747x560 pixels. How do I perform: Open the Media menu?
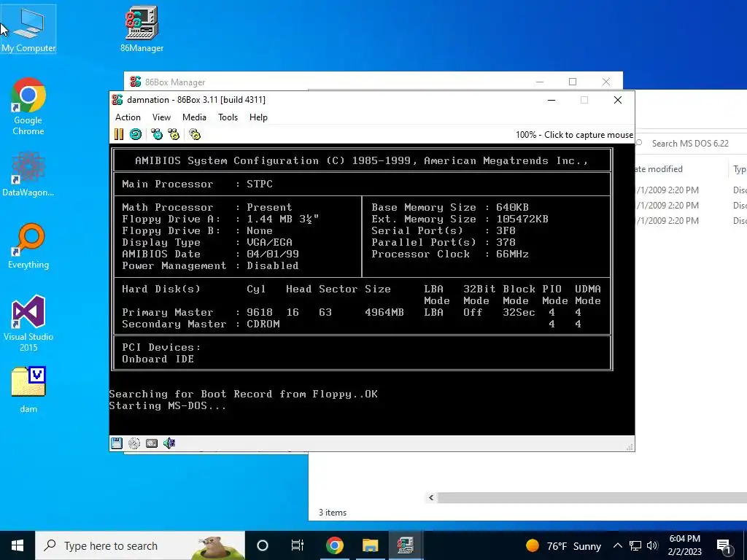194,117
